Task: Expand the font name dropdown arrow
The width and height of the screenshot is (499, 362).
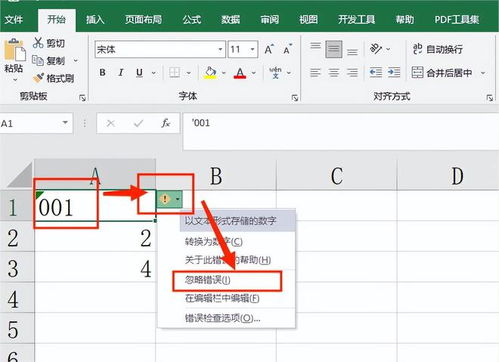Action: (220, 50)
